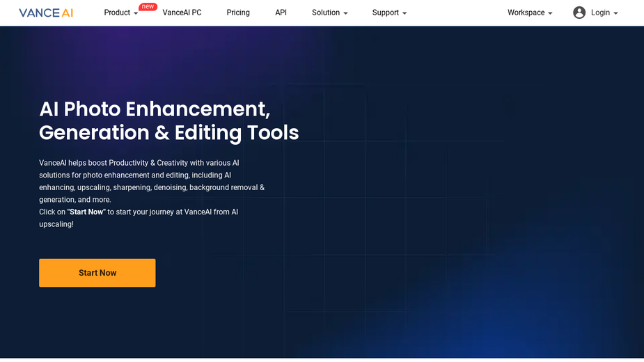Click the red 'new' badge

pyautogui.click(x=148, y=6)
